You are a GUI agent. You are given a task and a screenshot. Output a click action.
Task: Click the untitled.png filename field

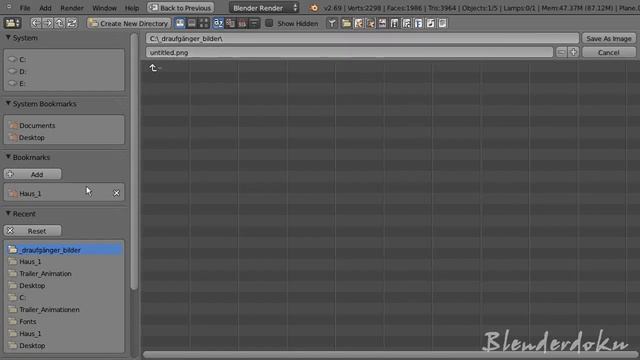[349, 52]
